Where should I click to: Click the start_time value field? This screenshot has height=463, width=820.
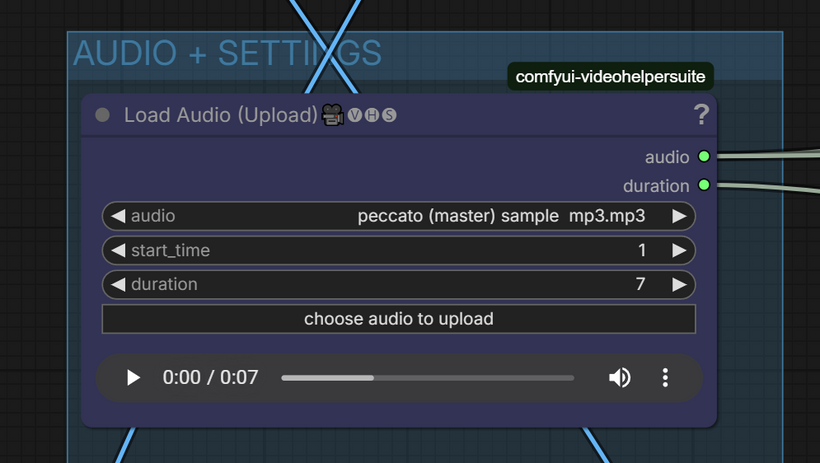tap(400, 250)
